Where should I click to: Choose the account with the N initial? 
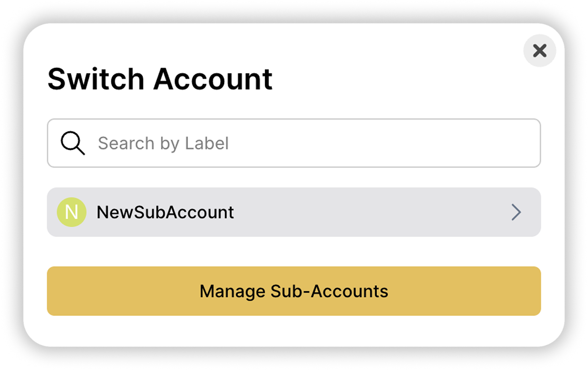pos(294,212)
